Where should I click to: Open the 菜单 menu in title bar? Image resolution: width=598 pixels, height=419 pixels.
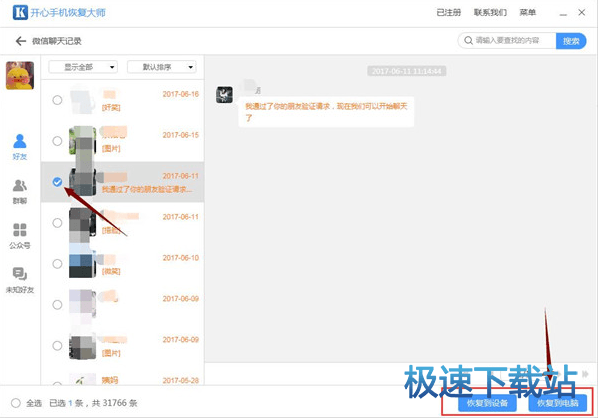pyautogui.click(x=527, y=13)
